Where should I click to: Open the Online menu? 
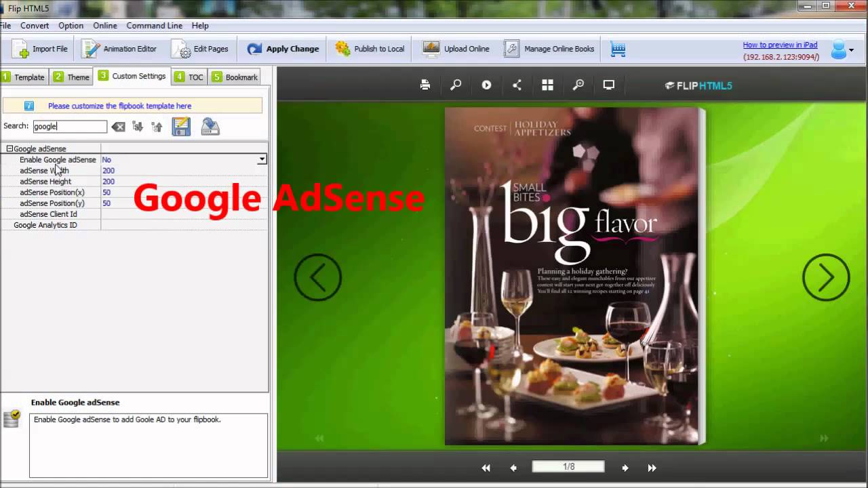[105, 26]
